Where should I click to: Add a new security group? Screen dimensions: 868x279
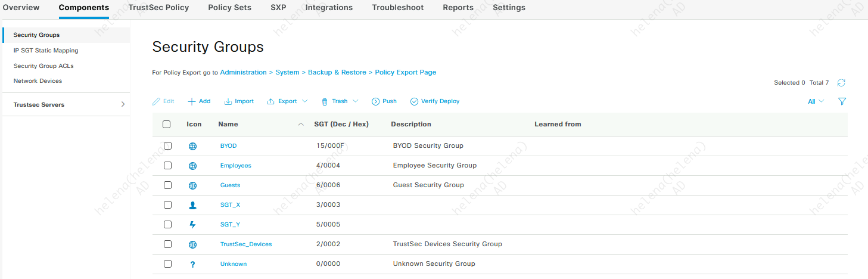pos(199,101)
